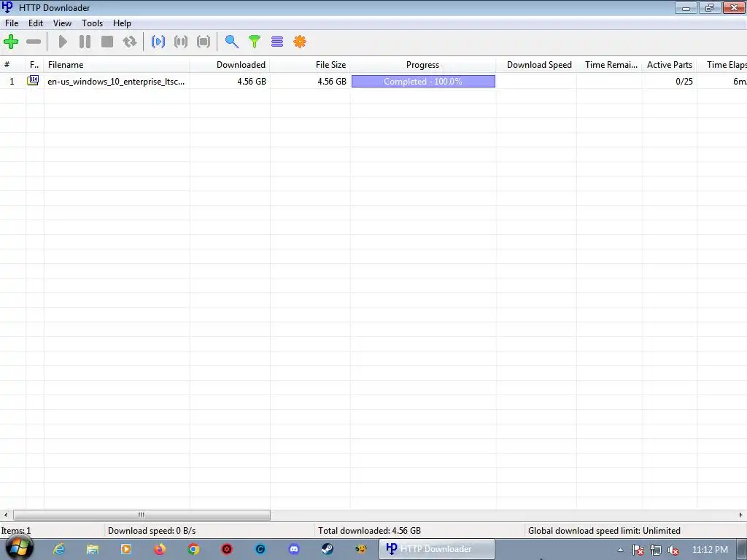Open the red circular app taskbar icon
The height and width of the screenshot is (560, 747).
227,549
